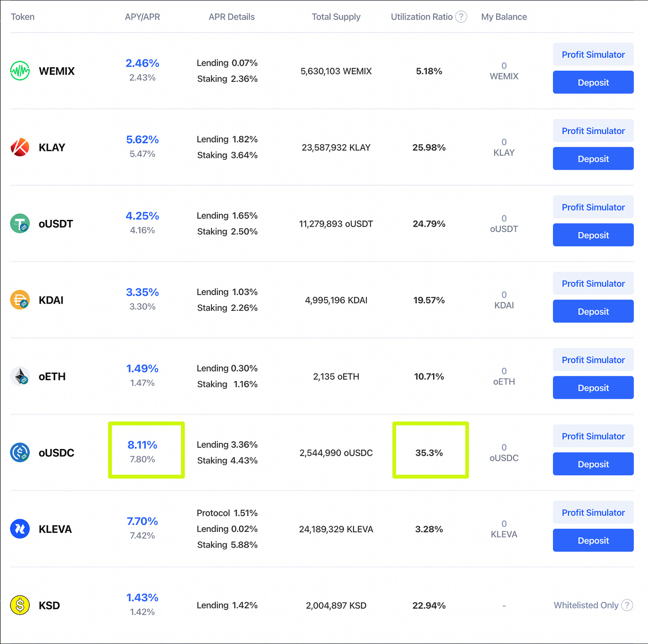Click the 35.3% utilization ratio
648x644 pixels.
point(429,453)
